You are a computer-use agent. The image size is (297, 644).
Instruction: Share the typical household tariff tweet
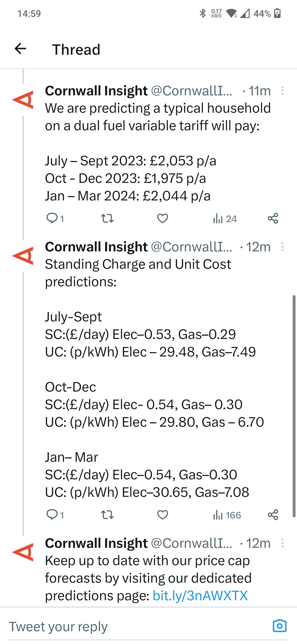273,218
